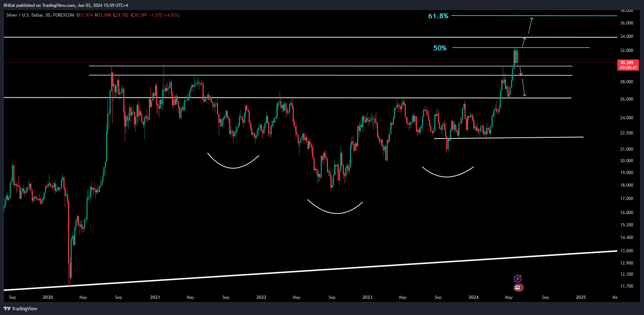This screenshot has height=315, width=644.
Task: Click the RHilal published on TradingView.com header
Action: click(66, 5)
